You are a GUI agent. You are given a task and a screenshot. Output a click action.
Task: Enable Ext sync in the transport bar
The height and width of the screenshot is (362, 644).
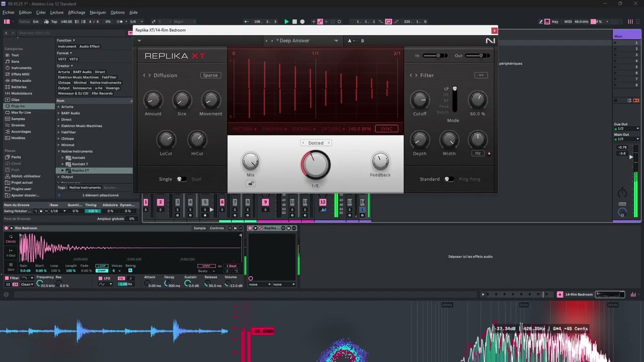pyautogui.click(x=36, y=22)
